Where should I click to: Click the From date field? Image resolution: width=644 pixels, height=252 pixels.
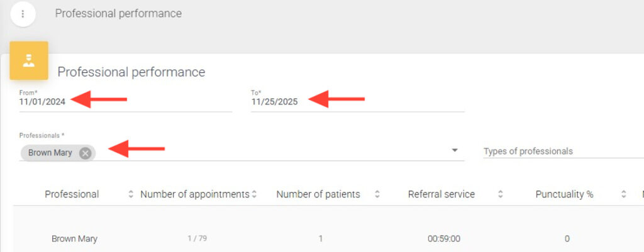(x=126, y=102)
